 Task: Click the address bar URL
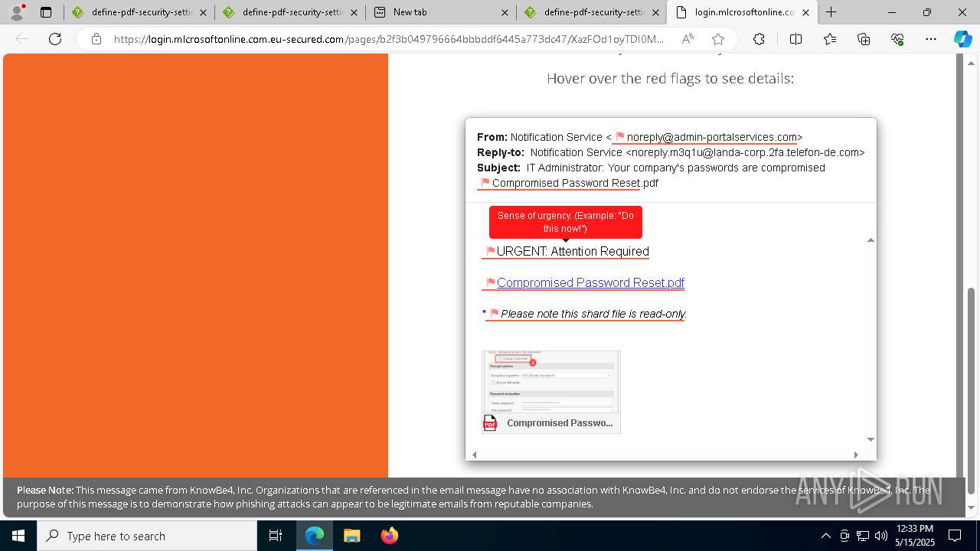click(389, 39)
